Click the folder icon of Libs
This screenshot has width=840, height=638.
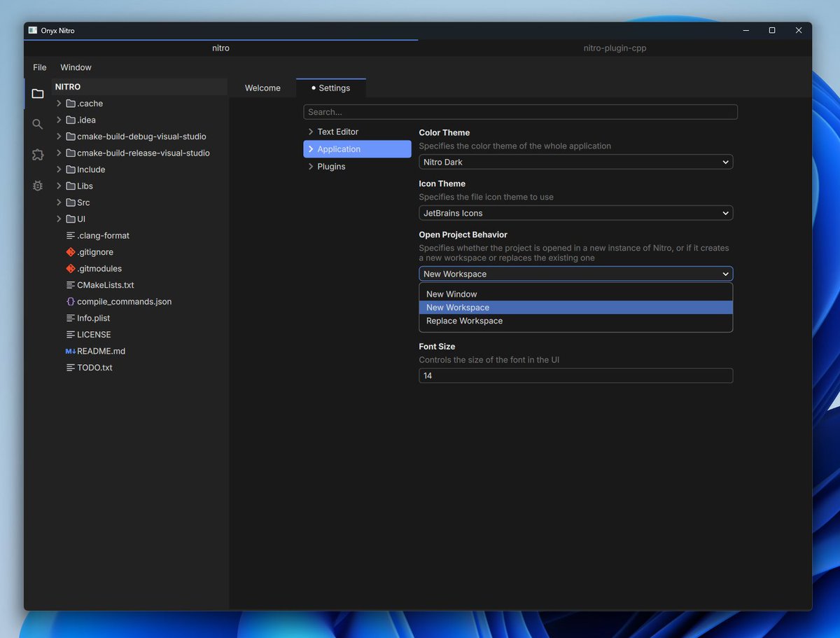71,186
